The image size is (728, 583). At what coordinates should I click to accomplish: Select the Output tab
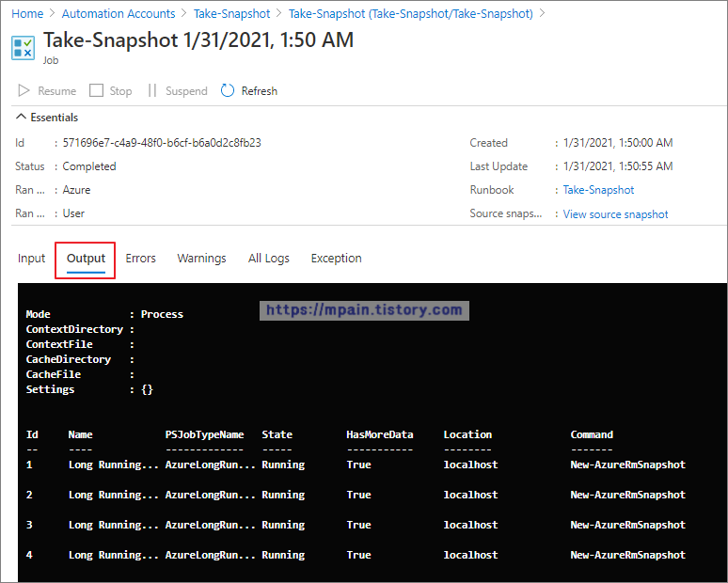[86, 258]
